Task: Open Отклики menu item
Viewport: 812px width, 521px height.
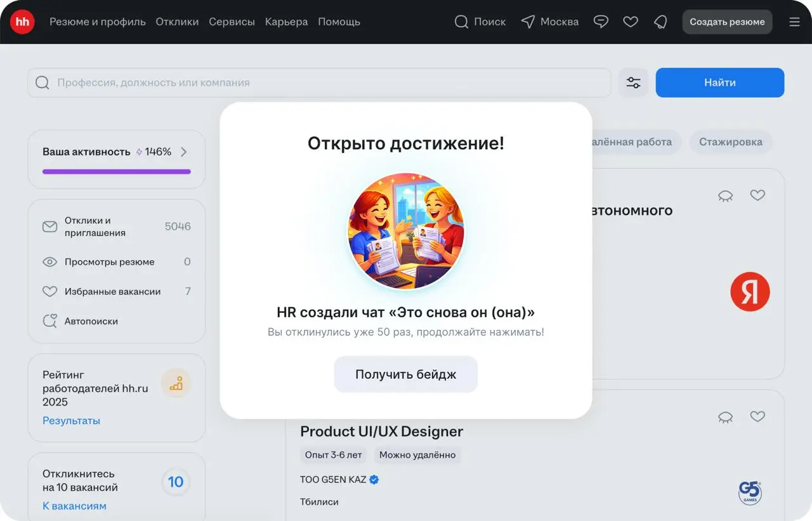Action: [x=177, y=22]
